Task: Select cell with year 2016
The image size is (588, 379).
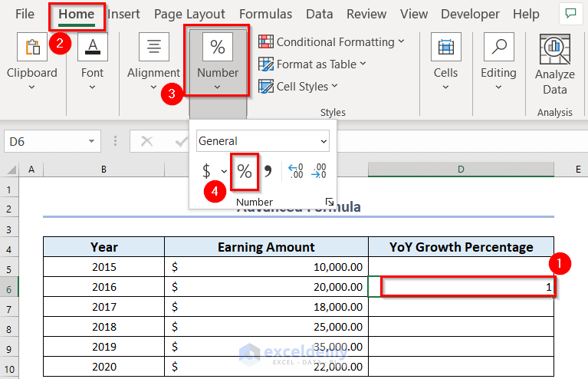Action: coord(103,287)
